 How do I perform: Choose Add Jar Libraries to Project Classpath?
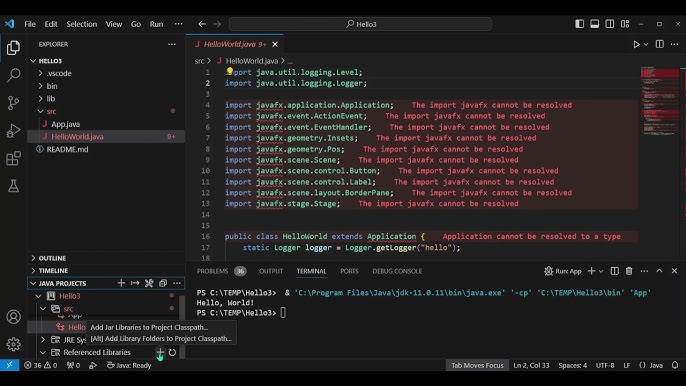pos(149,327)
